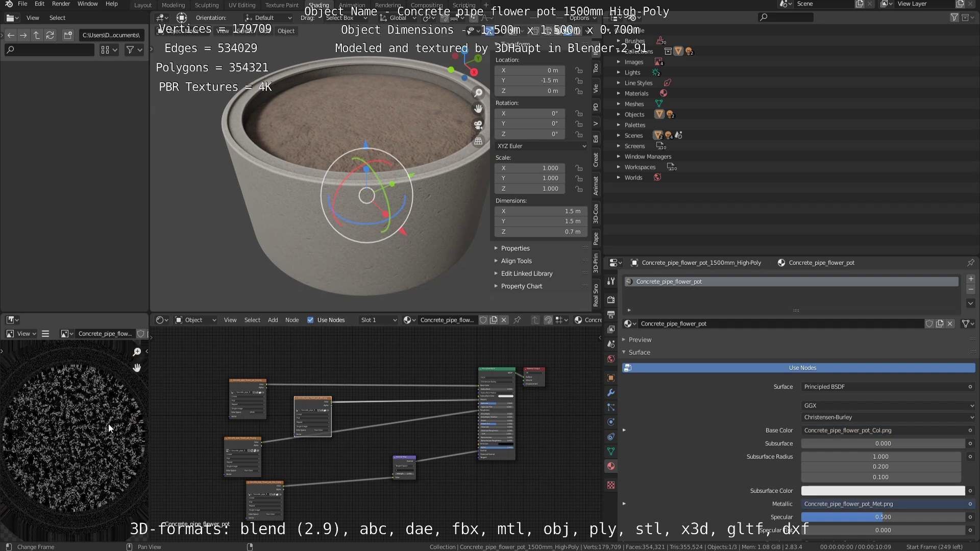Click the Subsurface Color white swatch
The width and height of the screenshot is (980, 551).
[883, 491]
